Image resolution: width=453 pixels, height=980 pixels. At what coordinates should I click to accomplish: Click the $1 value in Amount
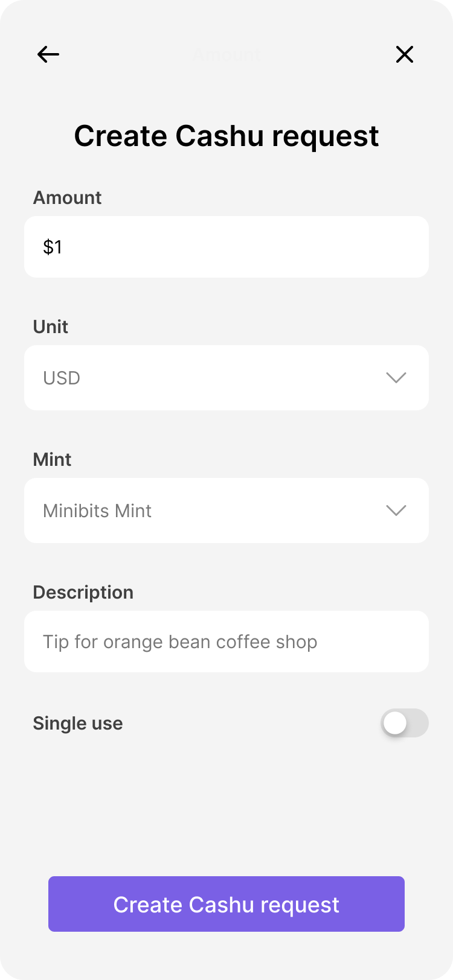53,247
